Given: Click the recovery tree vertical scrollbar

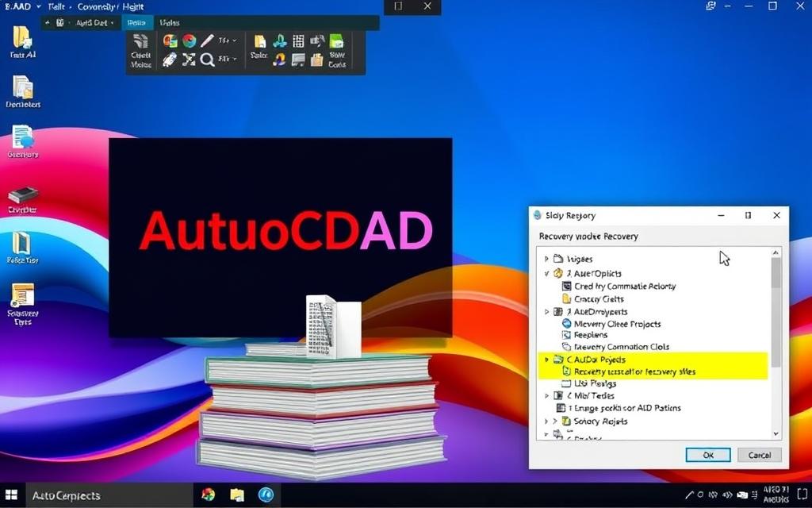Looking at the screenshot, I should 776,317.
